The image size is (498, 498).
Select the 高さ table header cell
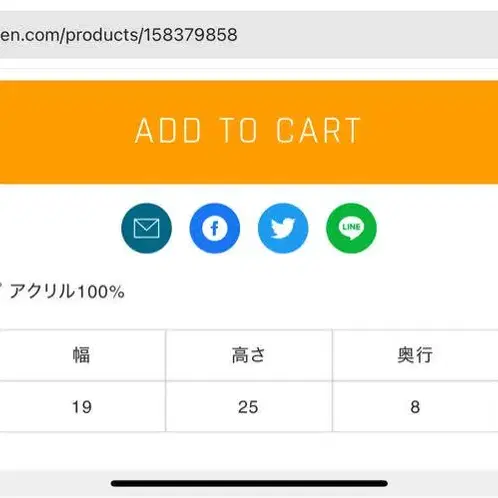click(249, 355)
